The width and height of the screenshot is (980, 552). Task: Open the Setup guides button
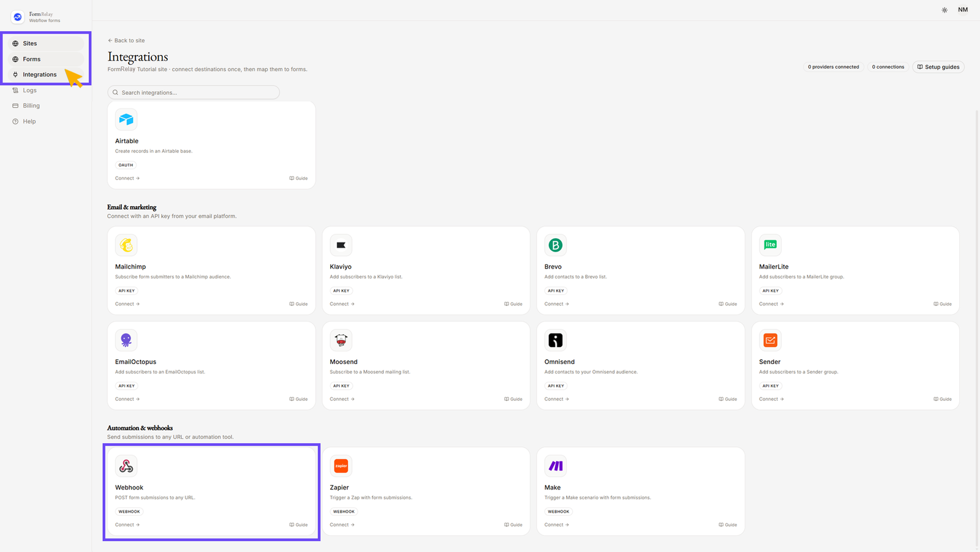(938, 67)
